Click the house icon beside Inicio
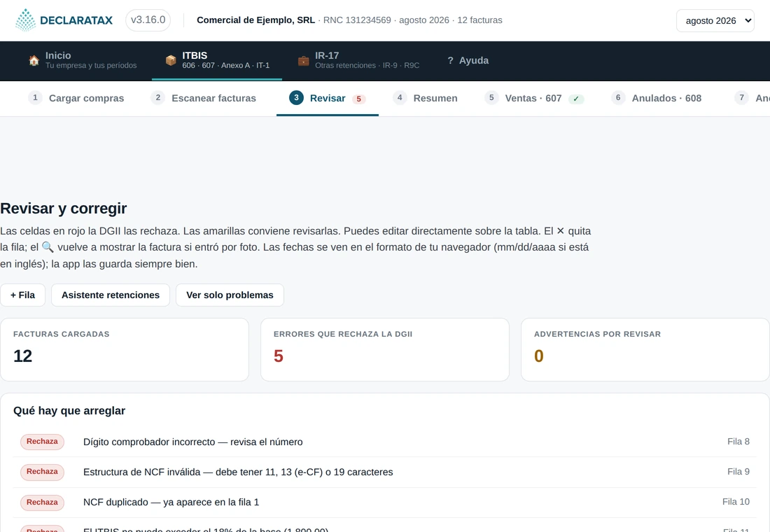 coord(34,60)
